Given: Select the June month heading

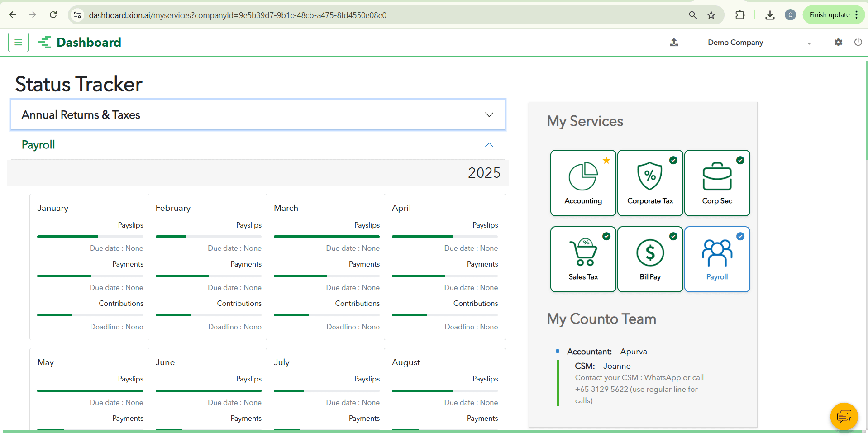Looking at the screenshot, I should click(x=165, y=362).
